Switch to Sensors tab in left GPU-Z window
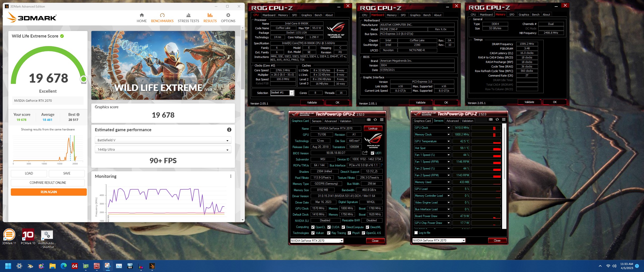 [x=316, y=121]
